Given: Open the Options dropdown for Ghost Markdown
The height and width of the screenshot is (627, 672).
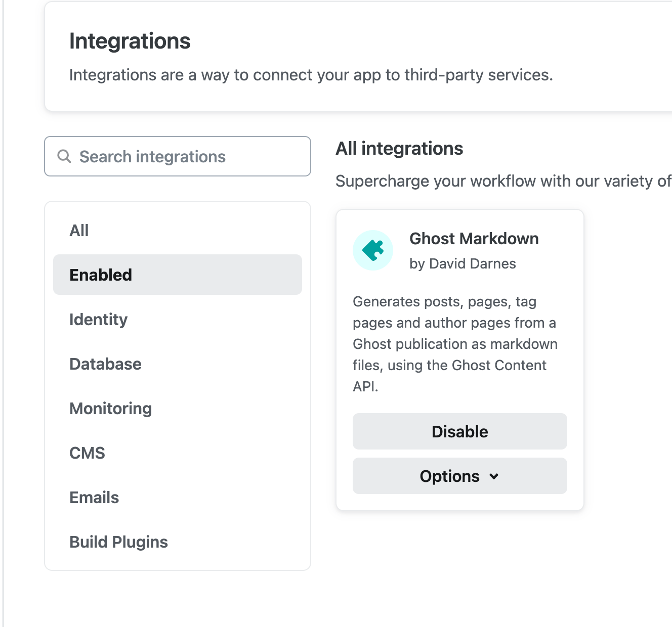Looking at the screenshot, I should point(450,476).
